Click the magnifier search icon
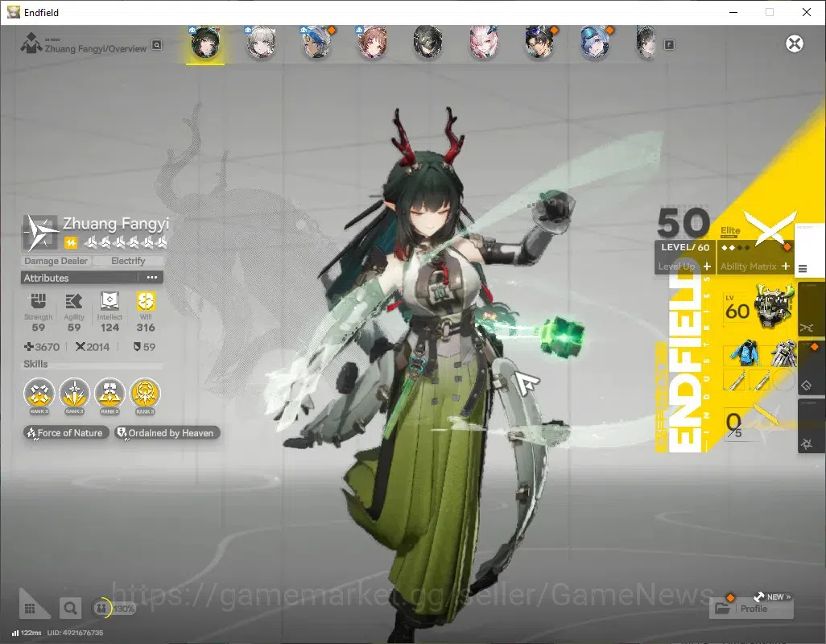 pos(70,609)
